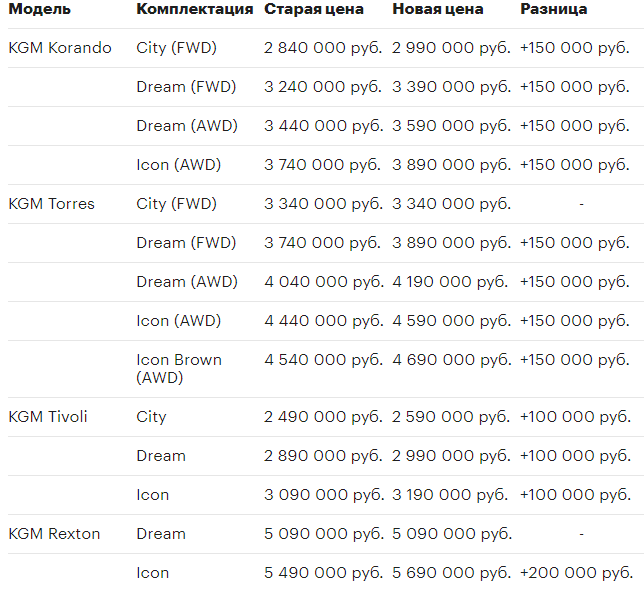Select the old price 2 840 000 руб.
Image resolution: width=644 pixels, height=590 pixels.
coord(323,48)
